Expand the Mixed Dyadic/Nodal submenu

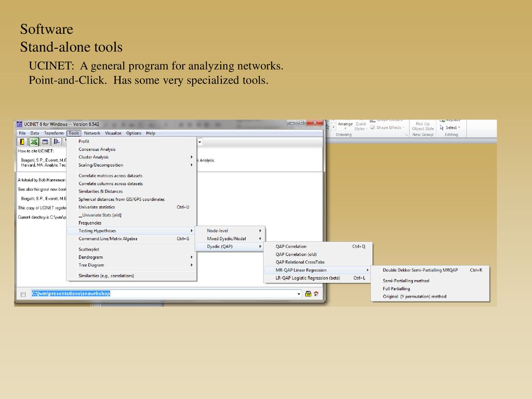tap(260, 238)
